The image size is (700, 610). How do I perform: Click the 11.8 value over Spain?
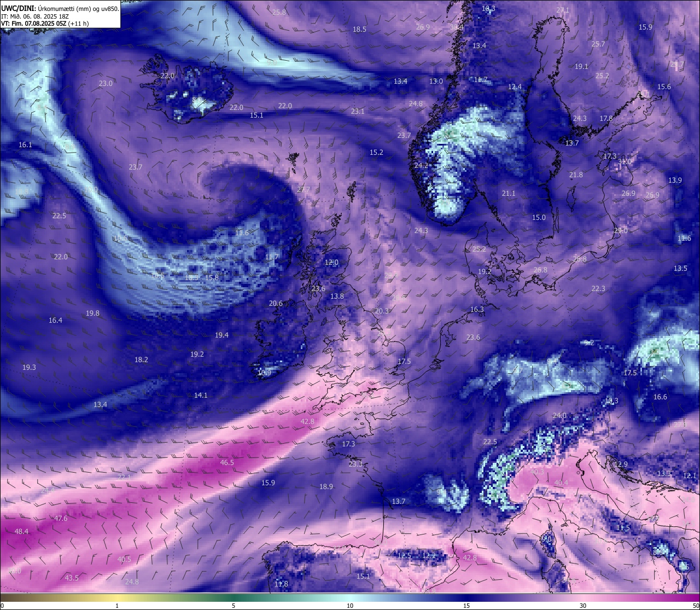281,584
